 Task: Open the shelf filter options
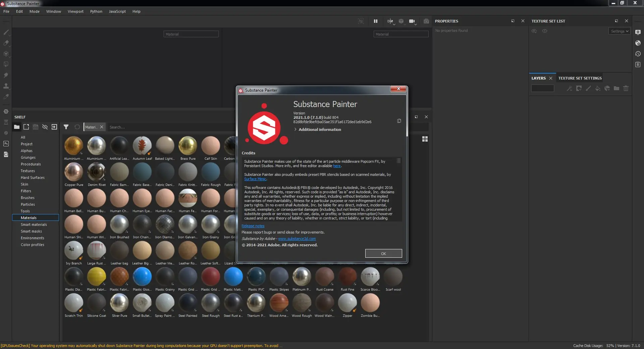point(66,127)
